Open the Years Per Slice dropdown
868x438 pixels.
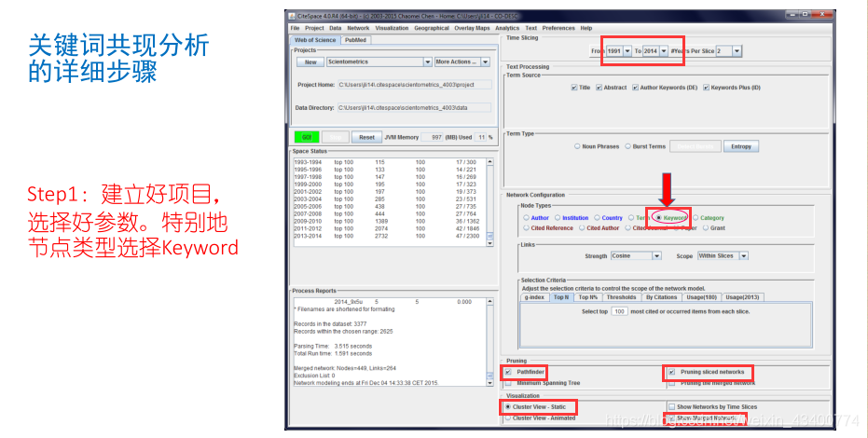pyautogui.click(x=737, y=51)
